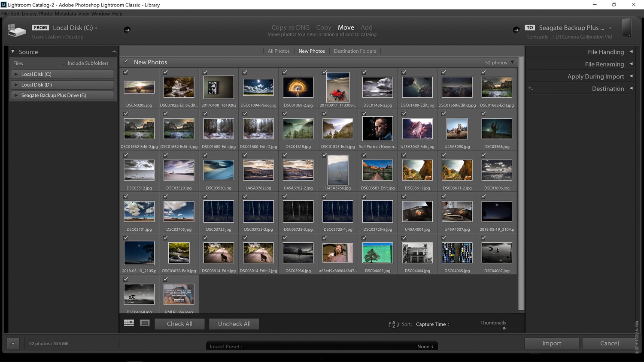Screen dimensions: 644x362
Task: Click the plus icon next to Destination panel
Action: tap(530, 88)
